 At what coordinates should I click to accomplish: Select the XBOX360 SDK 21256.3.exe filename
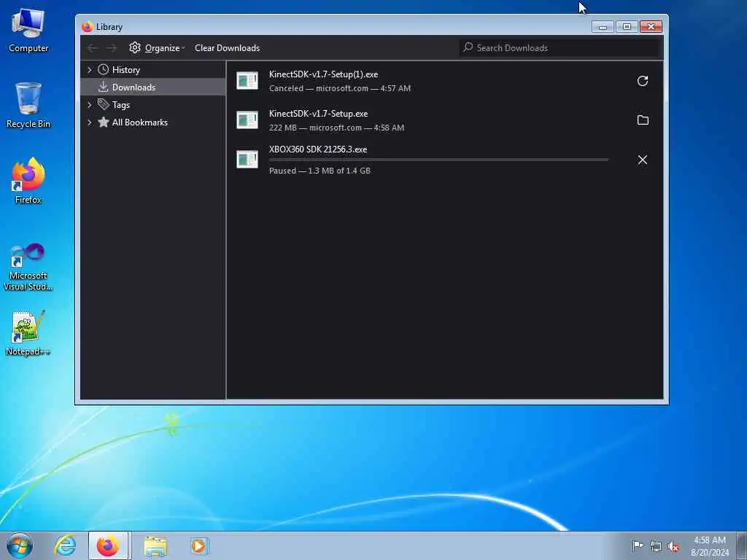coord(318,149)
